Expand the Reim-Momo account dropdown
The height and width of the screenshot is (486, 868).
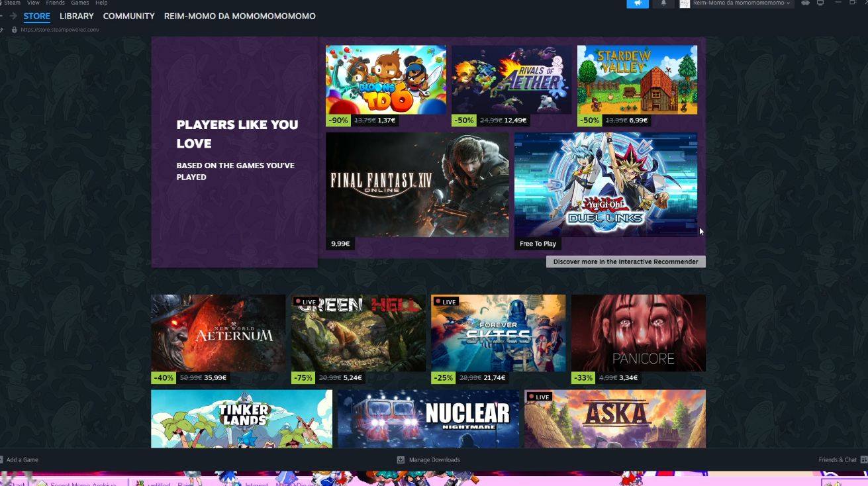[x=741, y=3]
